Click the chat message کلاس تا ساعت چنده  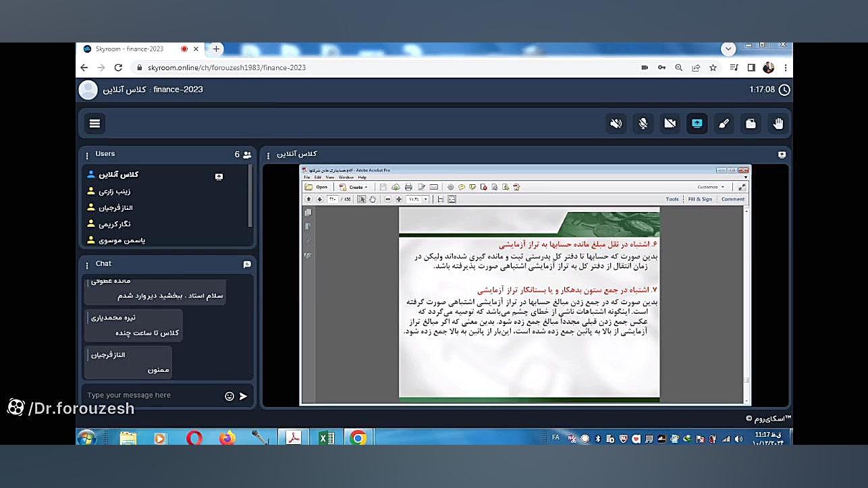pos(147,333)
